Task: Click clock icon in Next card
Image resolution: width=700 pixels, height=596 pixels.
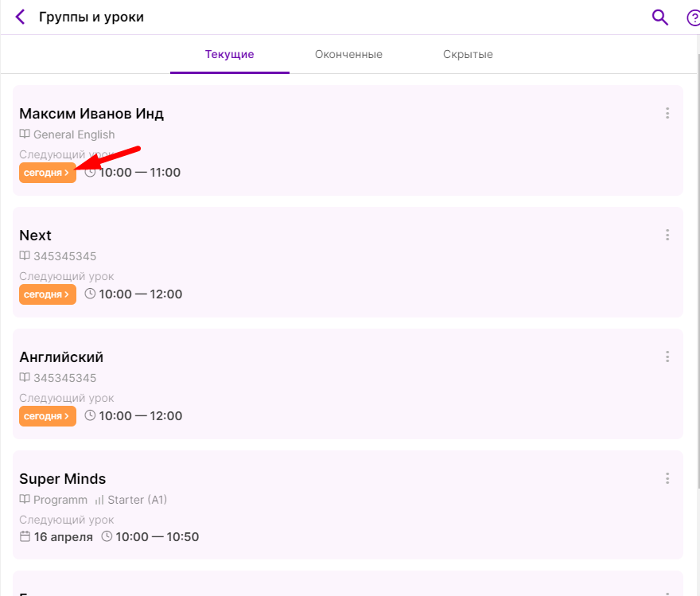Action: 90,294
